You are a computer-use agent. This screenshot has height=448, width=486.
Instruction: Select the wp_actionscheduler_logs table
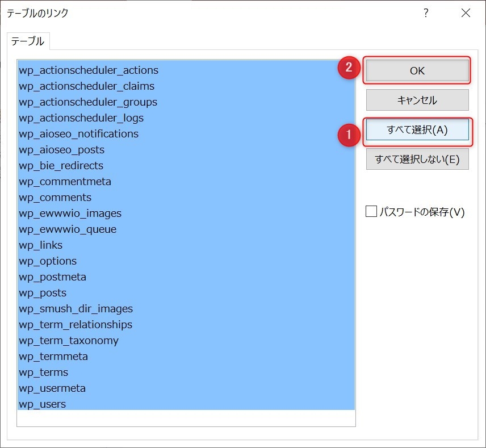pos(81,118)
